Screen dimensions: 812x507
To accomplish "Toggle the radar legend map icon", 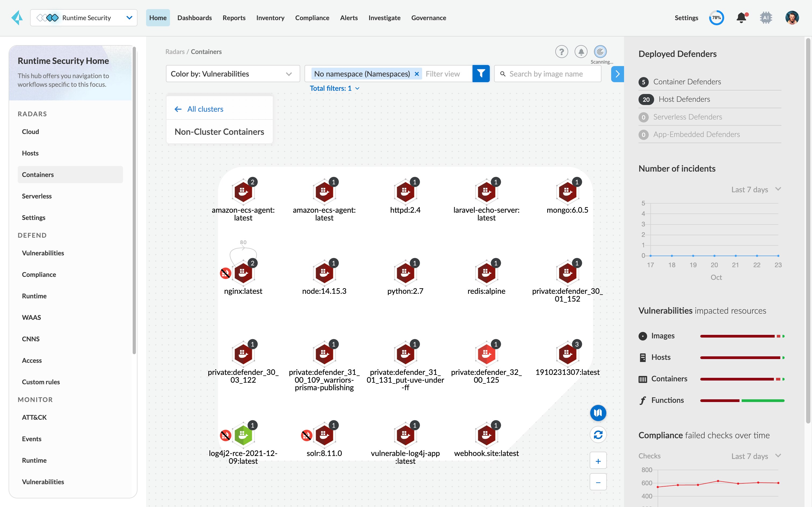I will 598,413.
